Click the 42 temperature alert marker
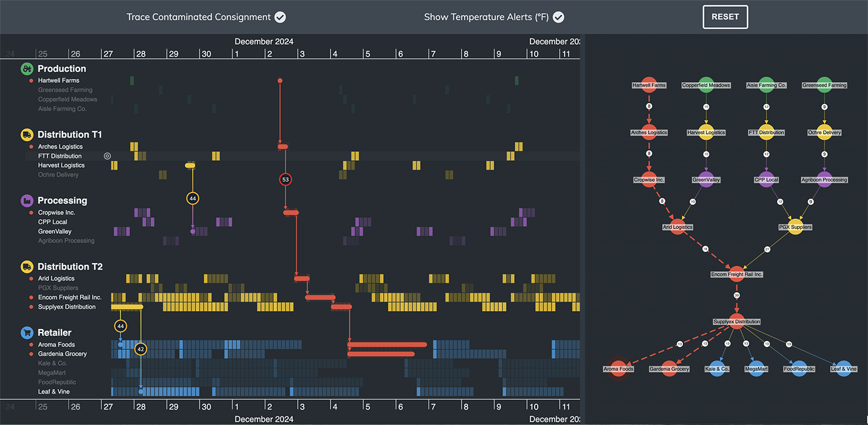 tap(141, 349)
